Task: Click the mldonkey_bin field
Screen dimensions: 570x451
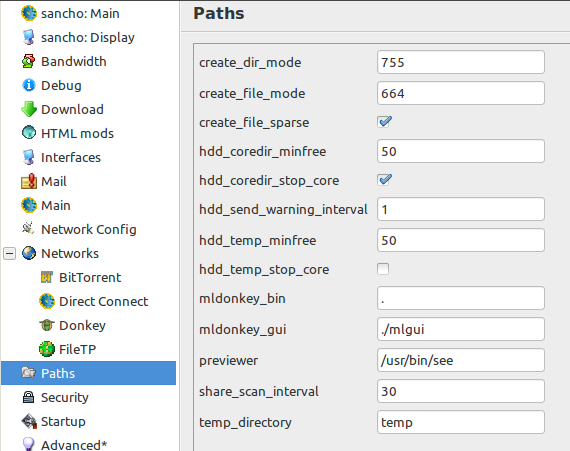Action: (x=461, y=298)
